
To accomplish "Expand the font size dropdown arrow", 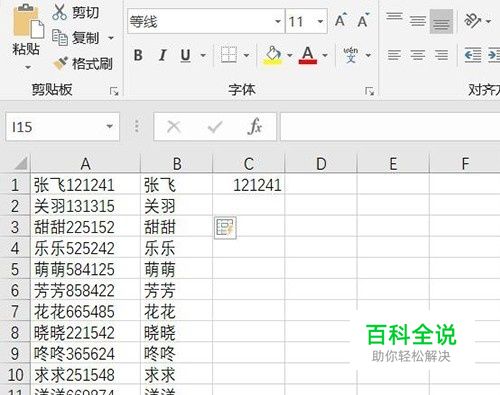I will (x=320, y=22).
